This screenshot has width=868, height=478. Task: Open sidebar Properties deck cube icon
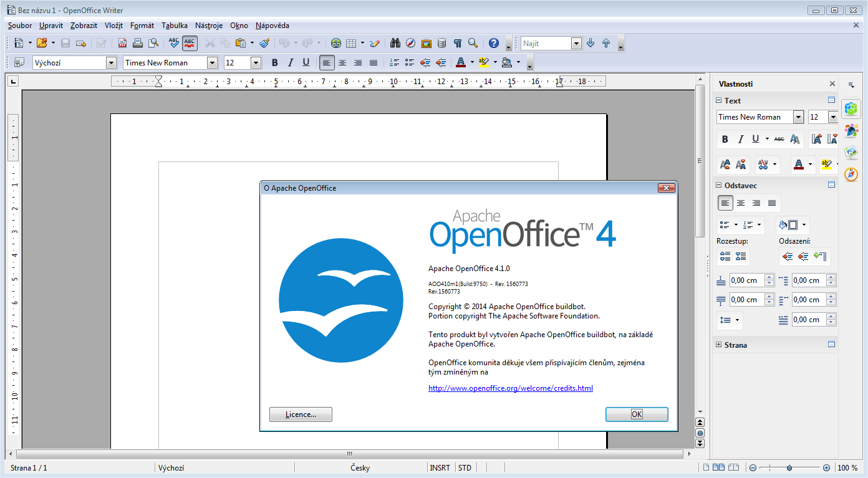[x=851, y=108]
